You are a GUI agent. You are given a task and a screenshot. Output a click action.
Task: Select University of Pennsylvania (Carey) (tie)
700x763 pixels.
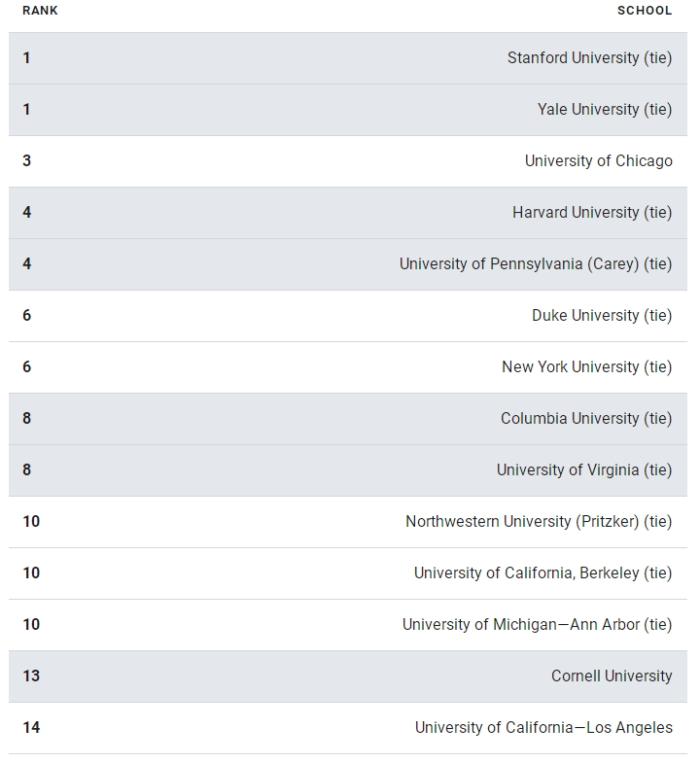click(x=535, y=264)
